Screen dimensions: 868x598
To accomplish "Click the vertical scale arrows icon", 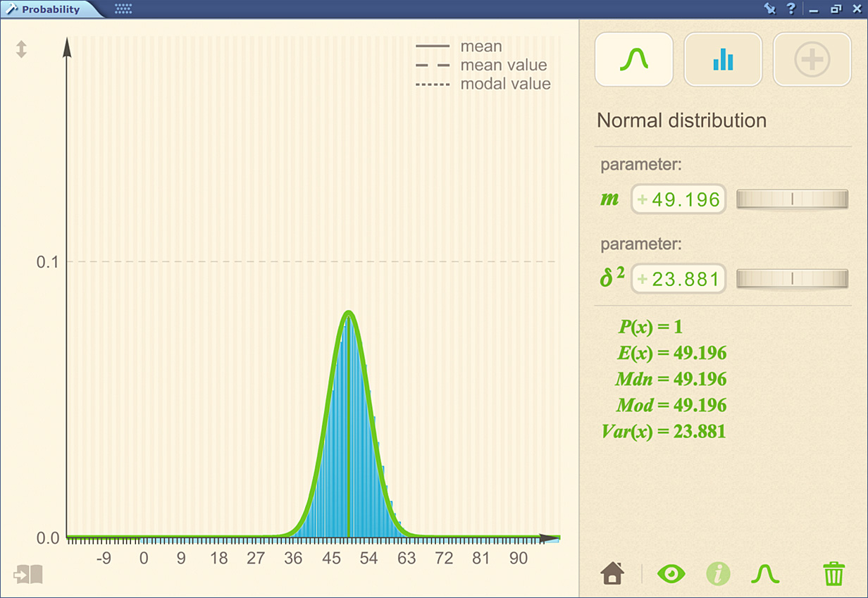I will (x=21, y=49).
